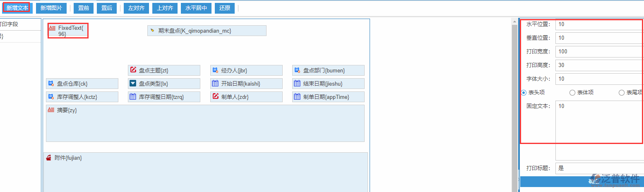Viewport: 644px width, 192px height.
Task: Click the 经办人{jbr} icon
Action: [215, 70]
